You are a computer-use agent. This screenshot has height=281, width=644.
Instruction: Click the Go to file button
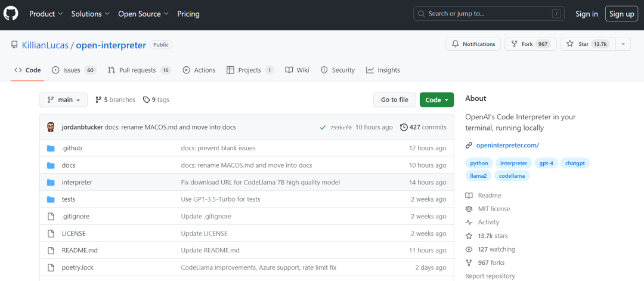394,100
